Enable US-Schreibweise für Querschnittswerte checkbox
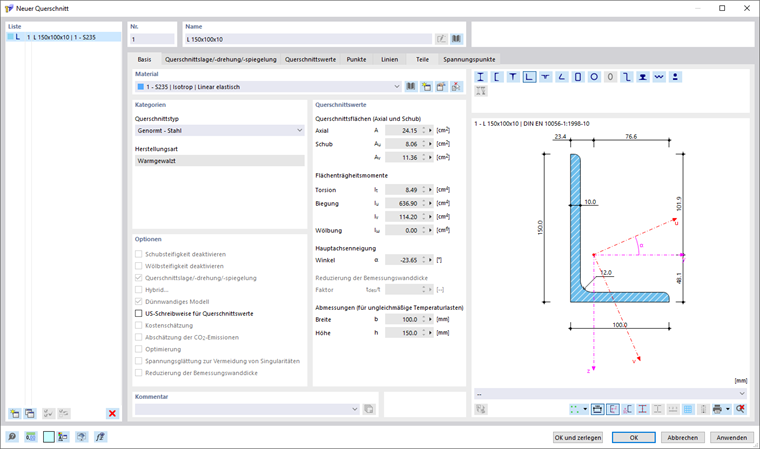This screenshot has width=760, height=449. coord(139,314)
